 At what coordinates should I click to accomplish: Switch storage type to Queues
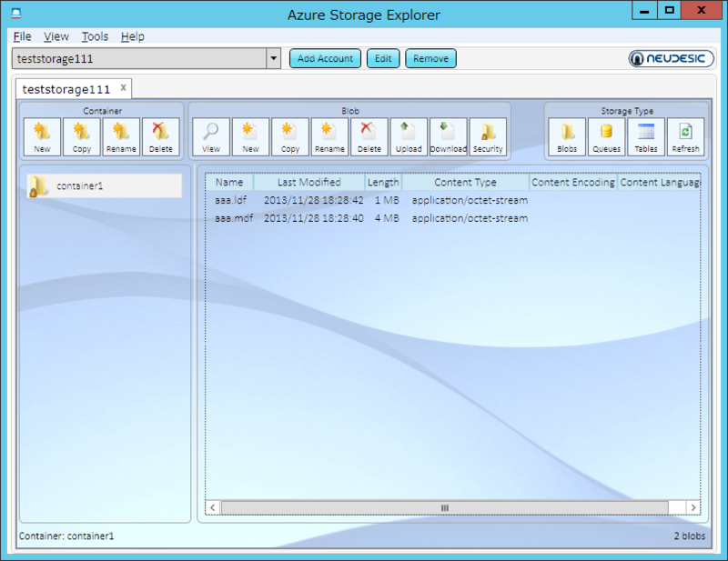606,136
